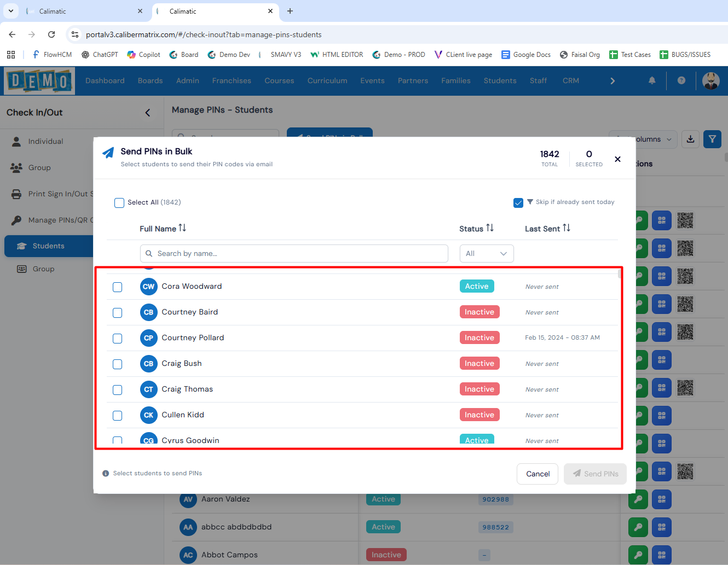Click the Search by name field

[x=294, y=254]
